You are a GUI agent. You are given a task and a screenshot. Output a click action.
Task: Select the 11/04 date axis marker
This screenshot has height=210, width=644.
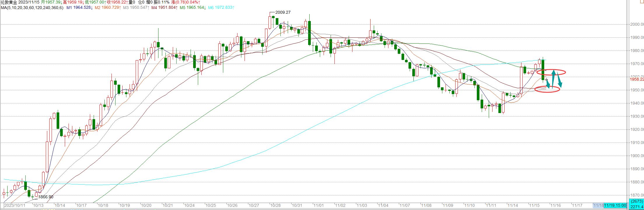pos(383,206)
